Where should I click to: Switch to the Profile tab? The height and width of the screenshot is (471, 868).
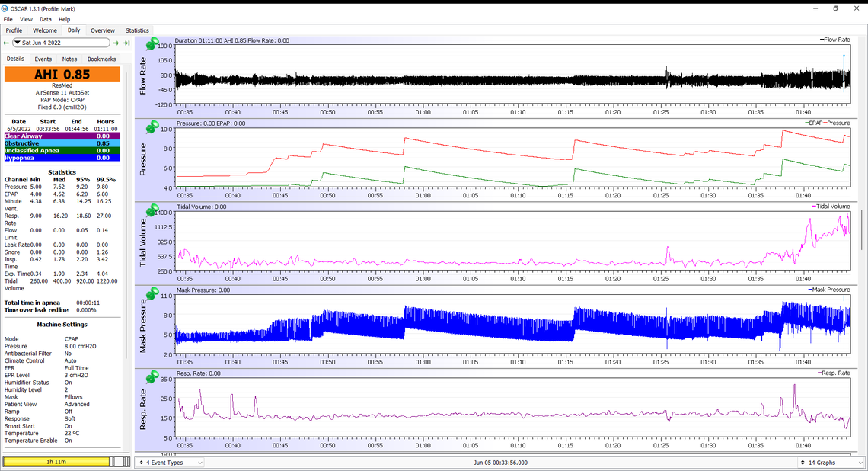click(x=14, y=30)
